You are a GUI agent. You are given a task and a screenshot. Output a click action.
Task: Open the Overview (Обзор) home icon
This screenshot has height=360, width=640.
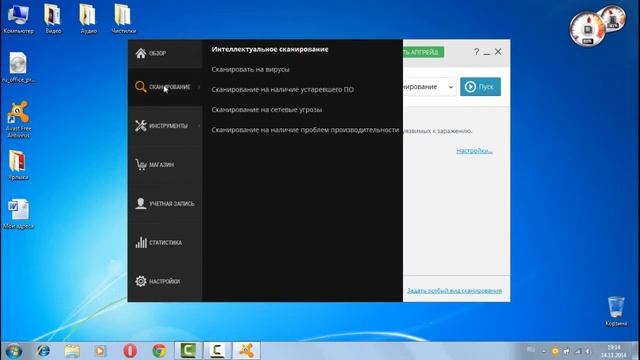(x=141, y=53)
